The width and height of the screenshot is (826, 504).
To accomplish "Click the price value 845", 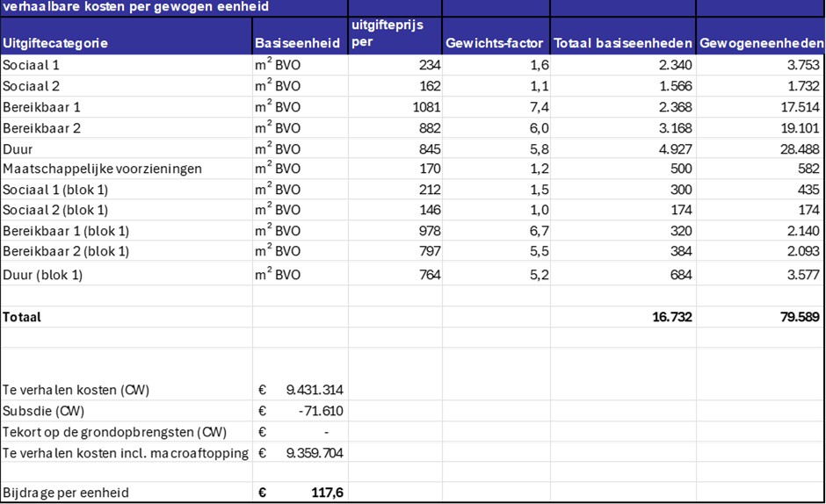I will (x=430, y=149).
